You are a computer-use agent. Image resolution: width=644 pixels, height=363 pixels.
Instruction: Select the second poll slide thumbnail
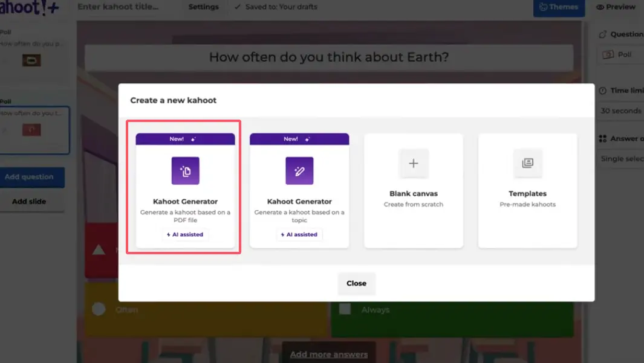click(34, 130)
